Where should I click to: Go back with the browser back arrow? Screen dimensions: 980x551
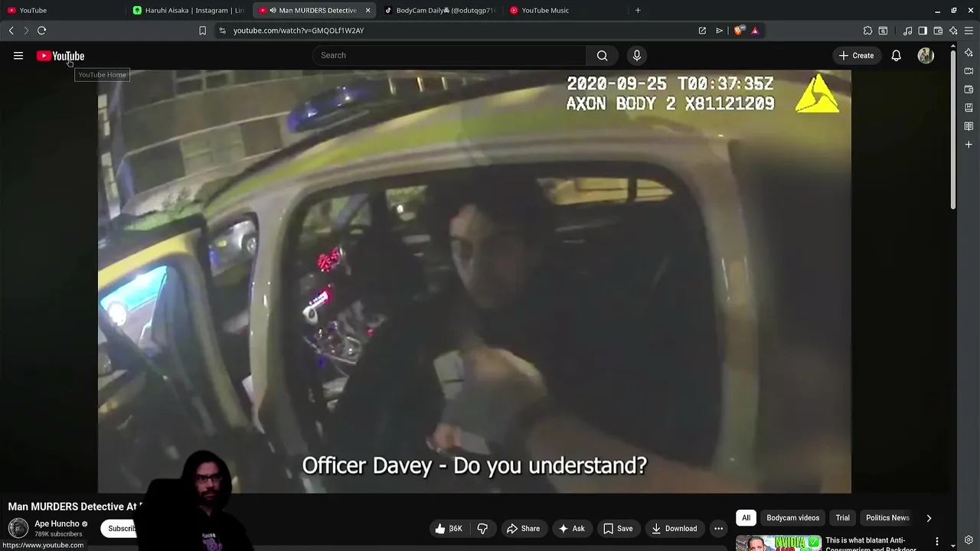point(11,31)
